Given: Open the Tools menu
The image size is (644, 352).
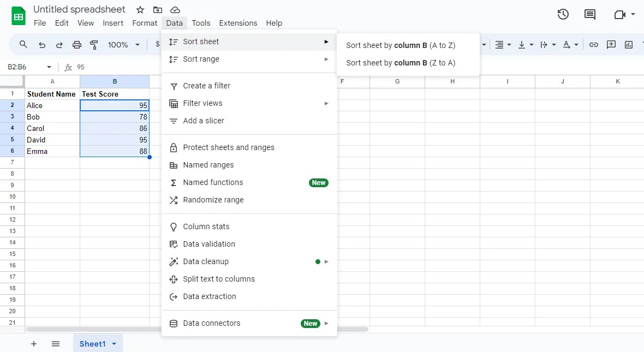Looking at the screenshot, I should tap(201, 23).
